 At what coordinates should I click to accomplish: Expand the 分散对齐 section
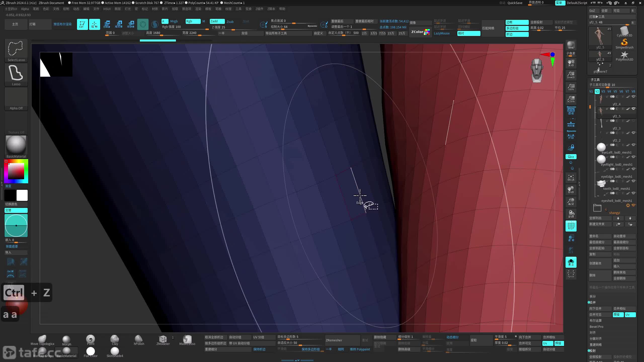tap(595, 339)
